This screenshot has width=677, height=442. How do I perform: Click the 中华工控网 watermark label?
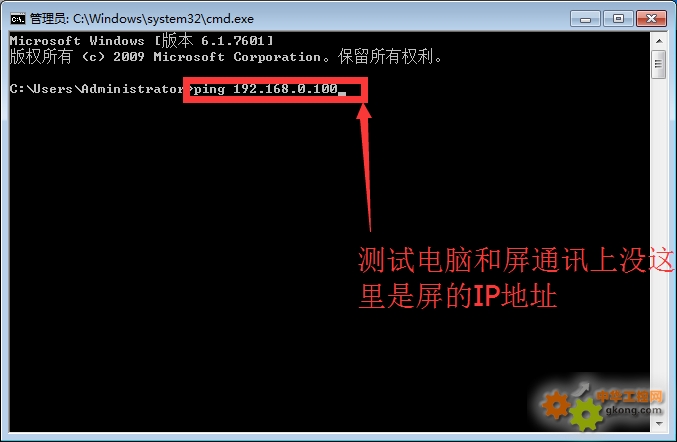(x=630, y=396)
